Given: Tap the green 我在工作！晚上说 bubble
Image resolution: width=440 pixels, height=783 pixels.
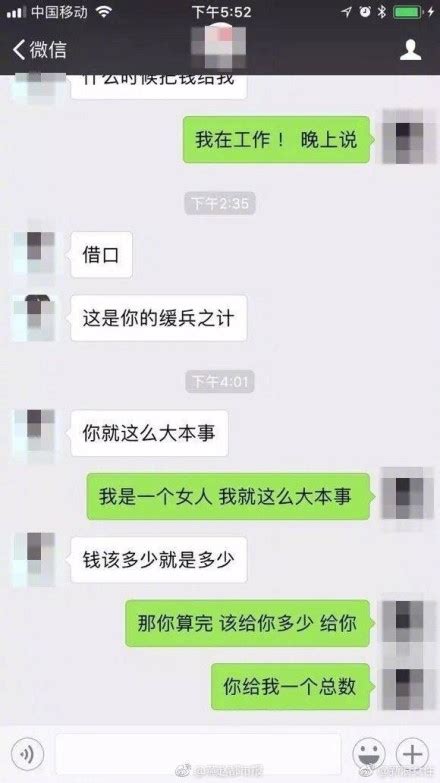Looking at the screenshot, I should click(x=279, y=140).
